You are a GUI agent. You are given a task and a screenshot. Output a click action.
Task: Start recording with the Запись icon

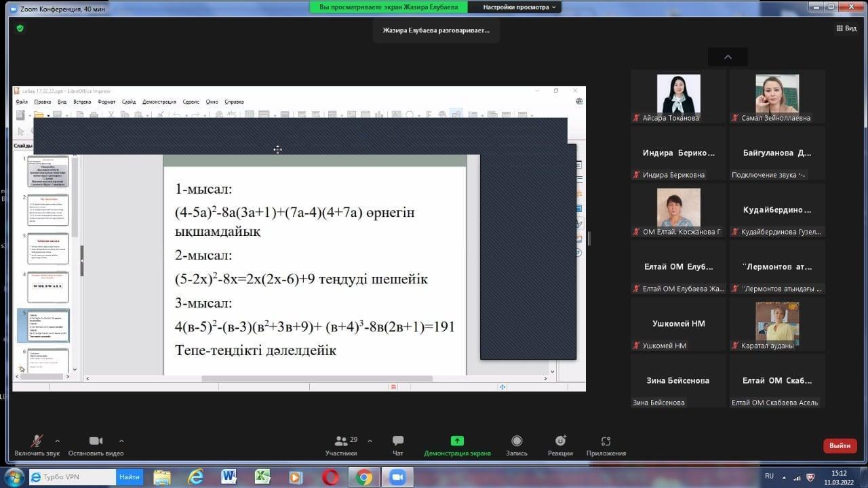point(517,441)
